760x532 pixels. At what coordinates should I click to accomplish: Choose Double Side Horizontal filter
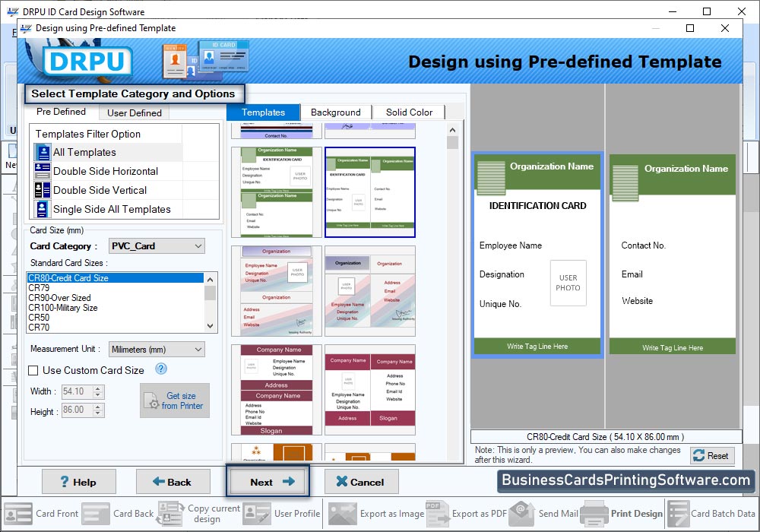(x=109, y=171)
